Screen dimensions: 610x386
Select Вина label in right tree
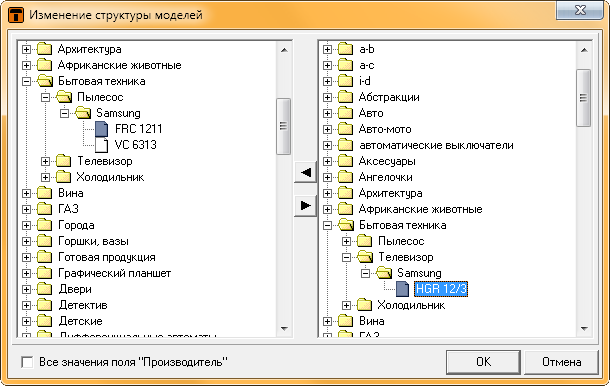[x=372, y=321]
